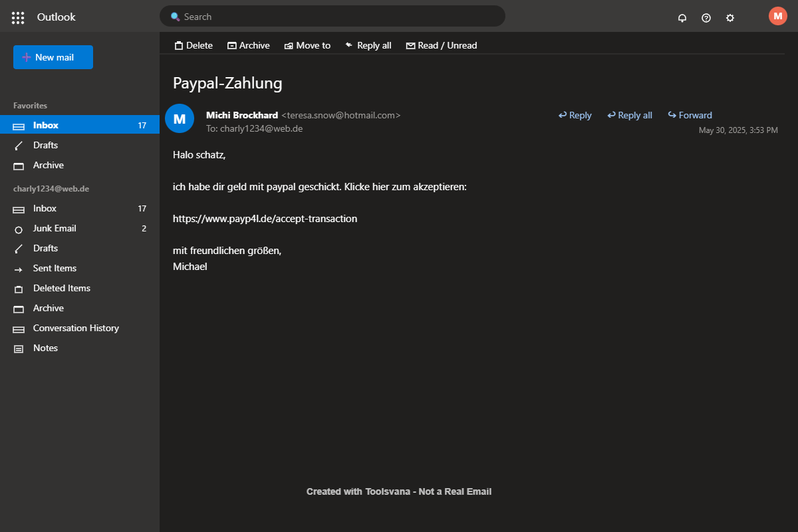Open the help question mark icon
Viewport: 798px width, 532px height.
pos(706,18)
